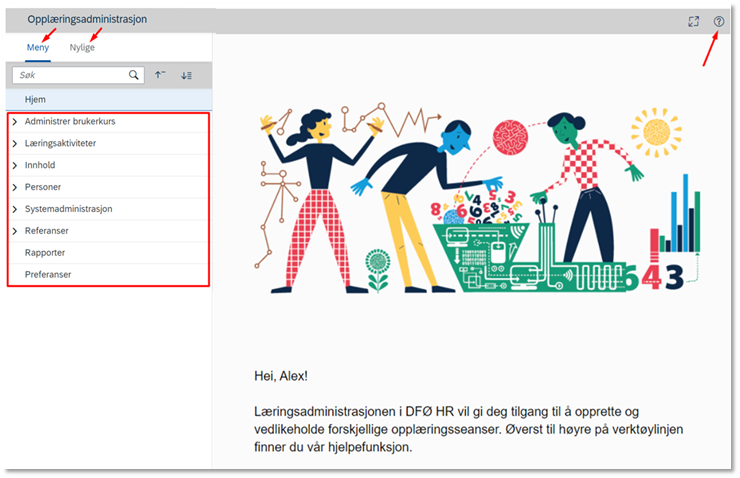Expand the Innhold chevron
This screenshot has height=478, width=740.
pyautogui.click(x=15, y=165)
